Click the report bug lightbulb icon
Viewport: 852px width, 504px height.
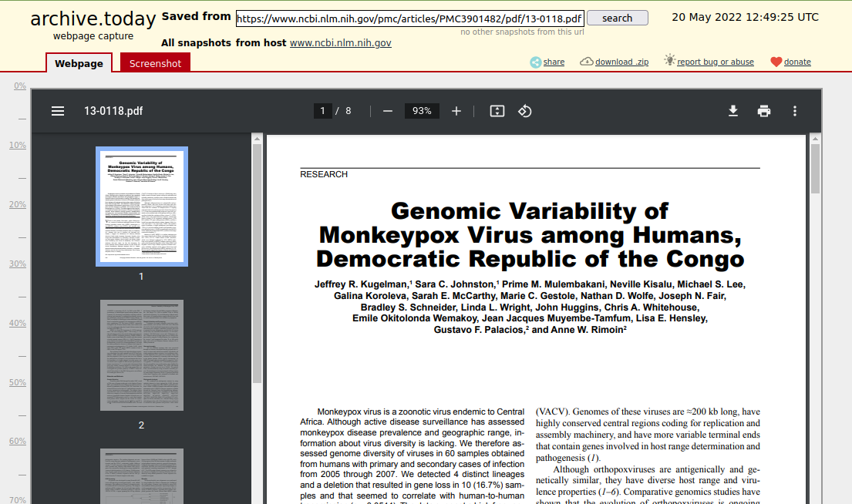tap(669, 60)
